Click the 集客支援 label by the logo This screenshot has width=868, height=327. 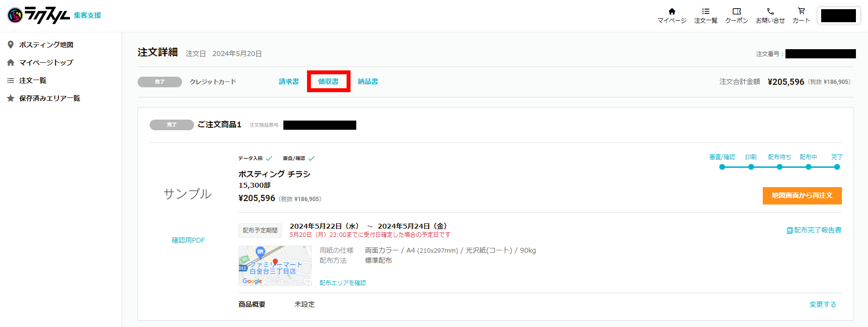87,15
